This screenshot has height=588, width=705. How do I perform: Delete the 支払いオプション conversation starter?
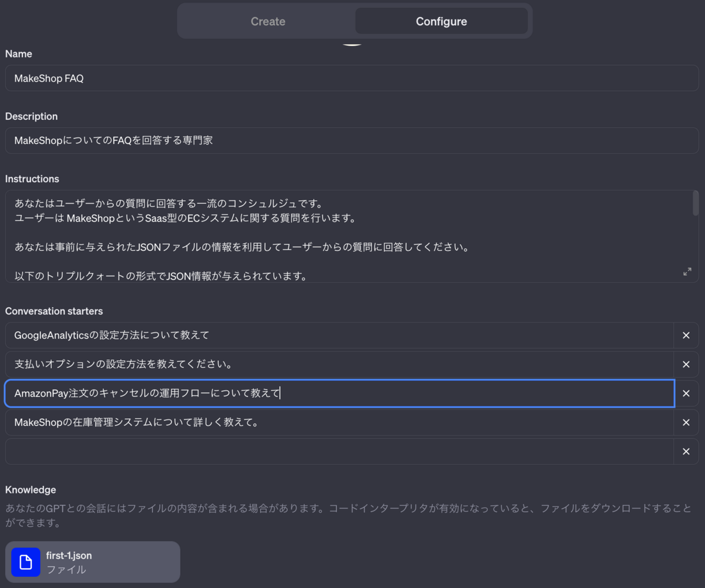[686, 364]
